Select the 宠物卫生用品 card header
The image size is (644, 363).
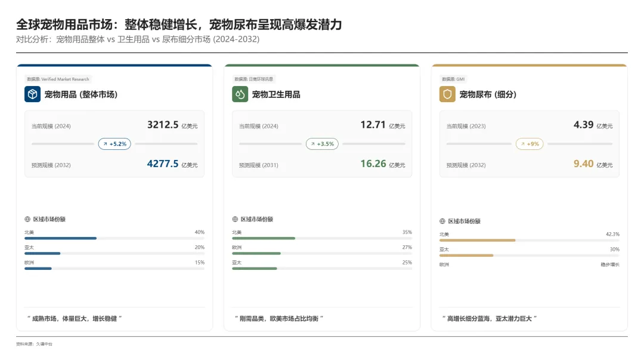(x=276, y=94)
